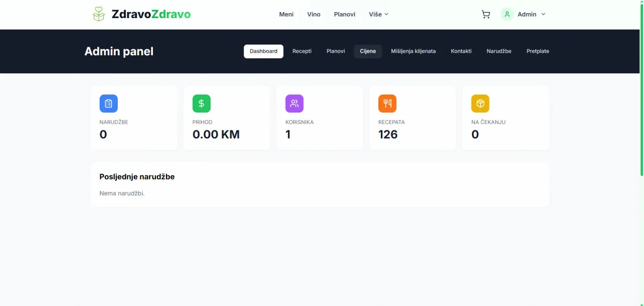This screenshot has height=306, width=644.
Task: Click the orange utensils Recepata icon
Action: click(387, 104)
